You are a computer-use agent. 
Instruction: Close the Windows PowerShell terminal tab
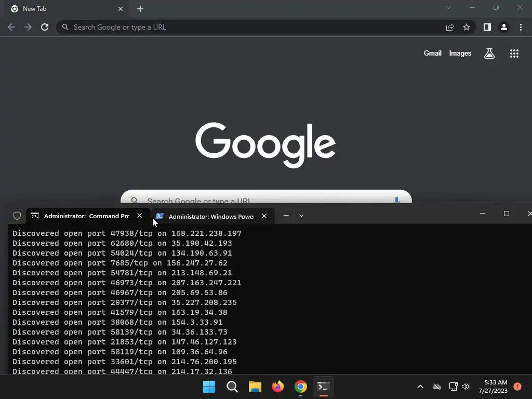[x=264, y=216]
